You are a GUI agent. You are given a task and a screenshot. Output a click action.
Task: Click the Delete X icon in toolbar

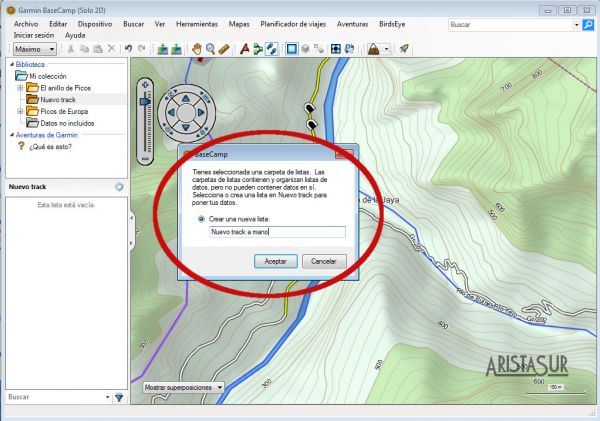click(111, 49)
